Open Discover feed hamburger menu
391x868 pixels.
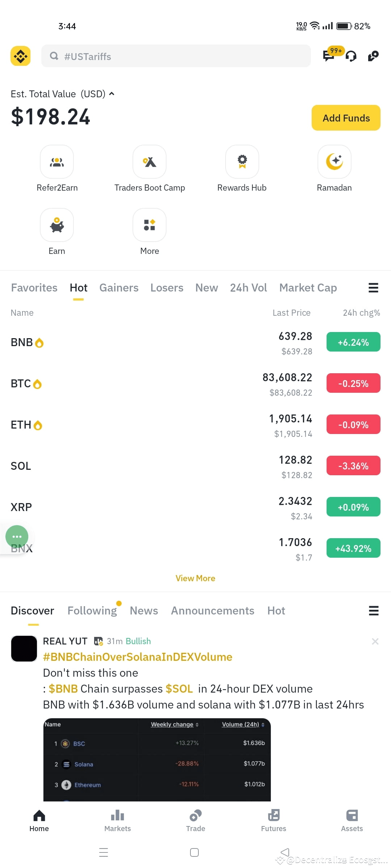(x=374, y=611)
